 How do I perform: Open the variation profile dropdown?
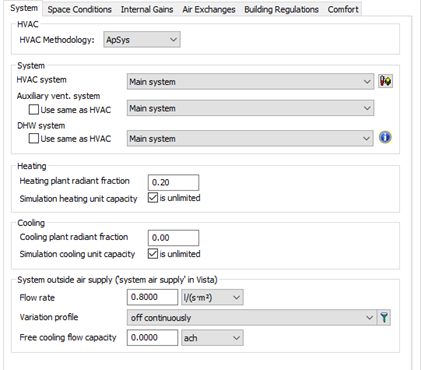252,317
